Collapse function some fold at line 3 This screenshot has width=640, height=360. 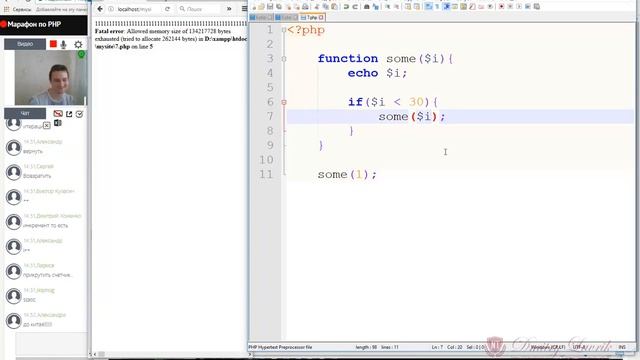pos(284,59)
